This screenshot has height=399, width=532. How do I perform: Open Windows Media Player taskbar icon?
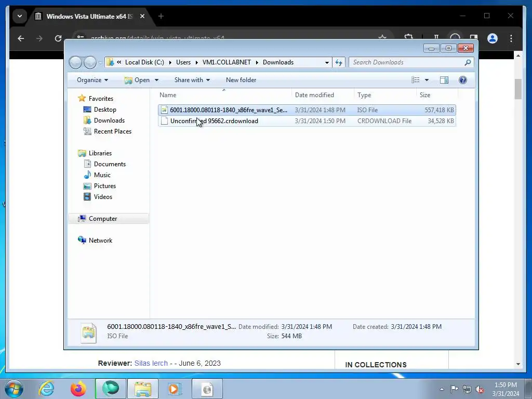[x=175, y=389]
